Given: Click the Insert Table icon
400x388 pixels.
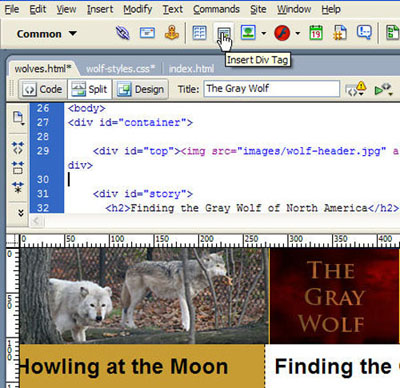Looking at the screenshot, I should pos(199,33).
